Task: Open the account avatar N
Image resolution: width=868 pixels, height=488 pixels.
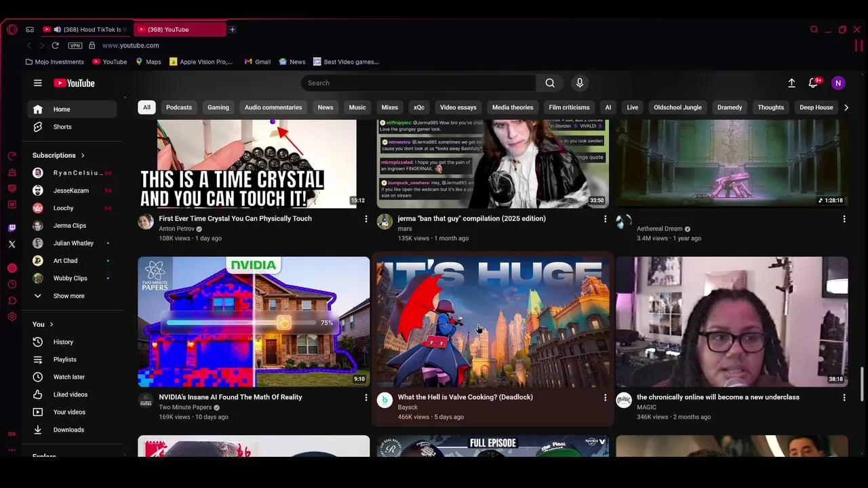Action: 838,83
